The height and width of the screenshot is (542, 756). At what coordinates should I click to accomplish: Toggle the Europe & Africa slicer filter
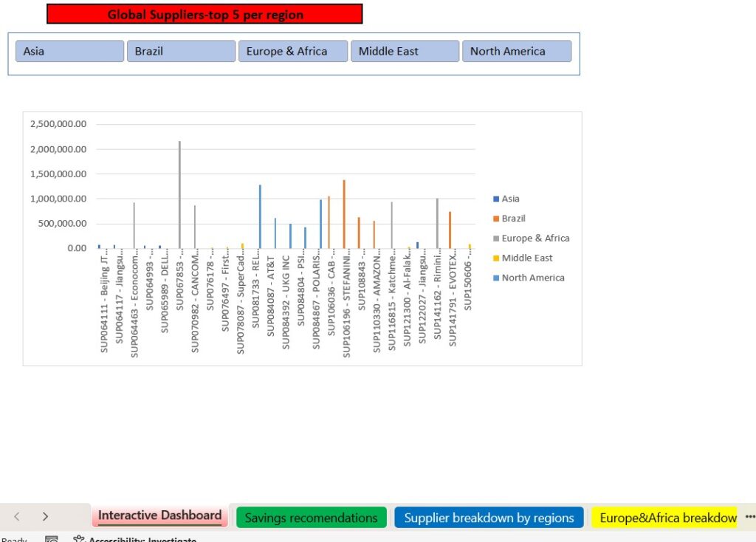click(x=292, y=52)
